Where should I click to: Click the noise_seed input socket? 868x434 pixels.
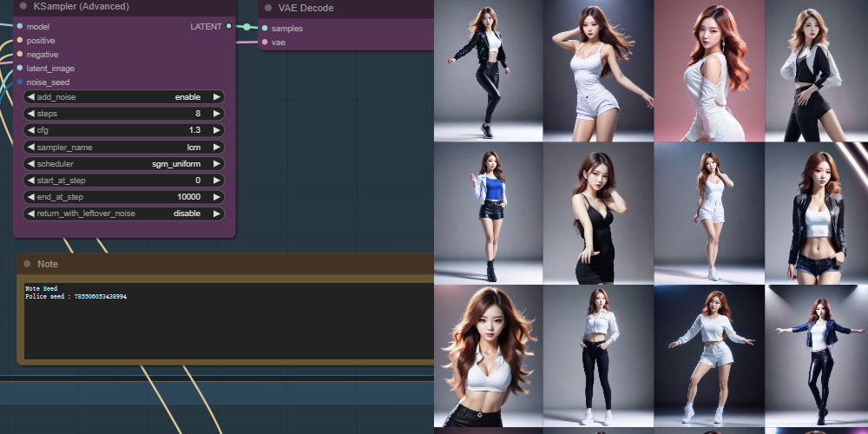[x=20, y=82]
